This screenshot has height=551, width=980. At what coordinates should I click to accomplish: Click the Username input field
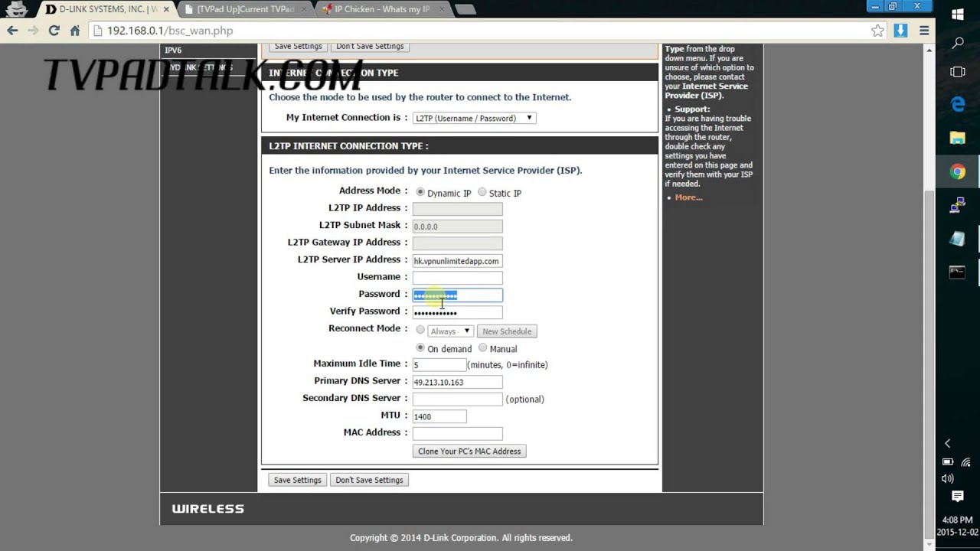pos(457,278)
